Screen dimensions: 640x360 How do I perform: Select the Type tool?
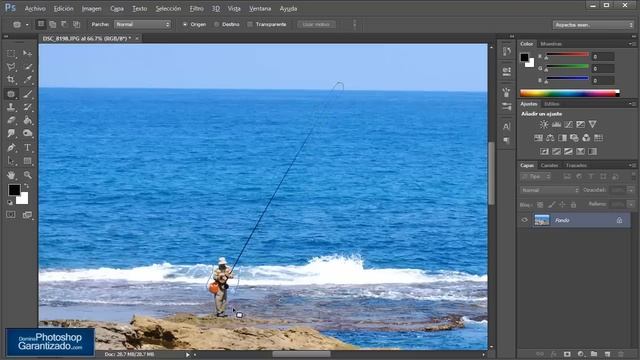[27, 147]
